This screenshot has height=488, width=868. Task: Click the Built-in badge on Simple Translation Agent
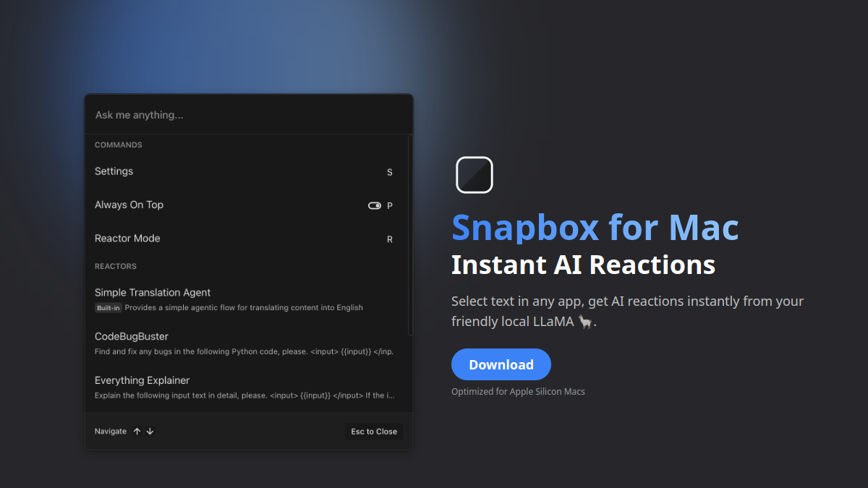108,308
